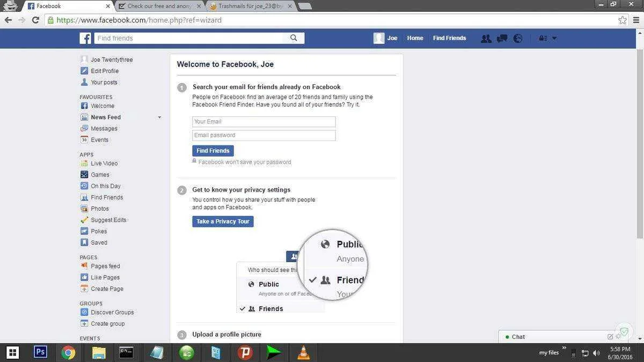Viewport: 644px width, 362px height.
Task: Open Games app in sidebar
Action: point(100,174)
